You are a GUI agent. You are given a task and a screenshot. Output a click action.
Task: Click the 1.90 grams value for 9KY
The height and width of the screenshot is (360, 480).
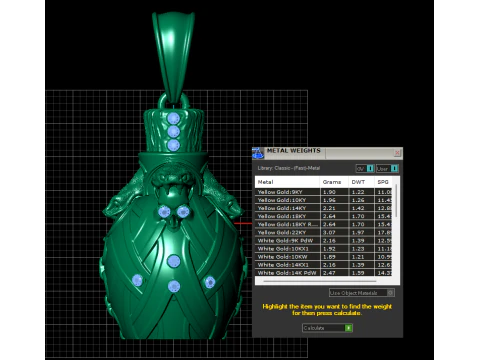(x=329, y=192)
